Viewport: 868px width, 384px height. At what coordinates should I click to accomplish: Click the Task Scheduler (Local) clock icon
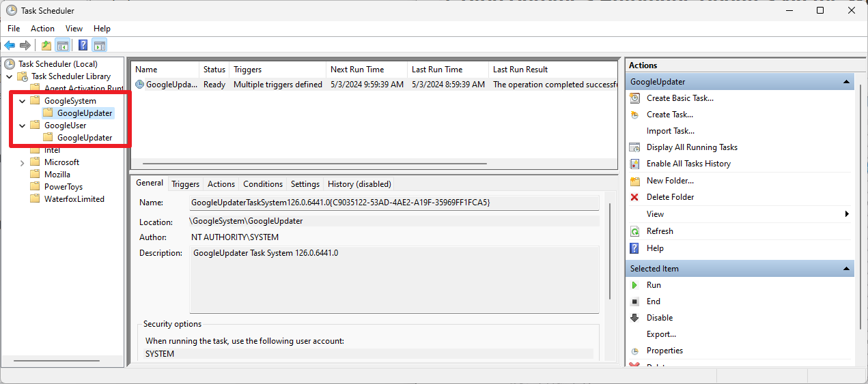10,64
